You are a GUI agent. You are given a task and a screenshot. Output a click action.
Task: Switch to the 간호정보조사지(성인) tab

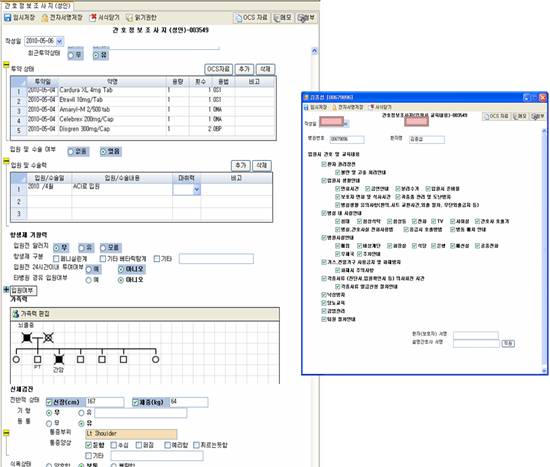point(37,6)
